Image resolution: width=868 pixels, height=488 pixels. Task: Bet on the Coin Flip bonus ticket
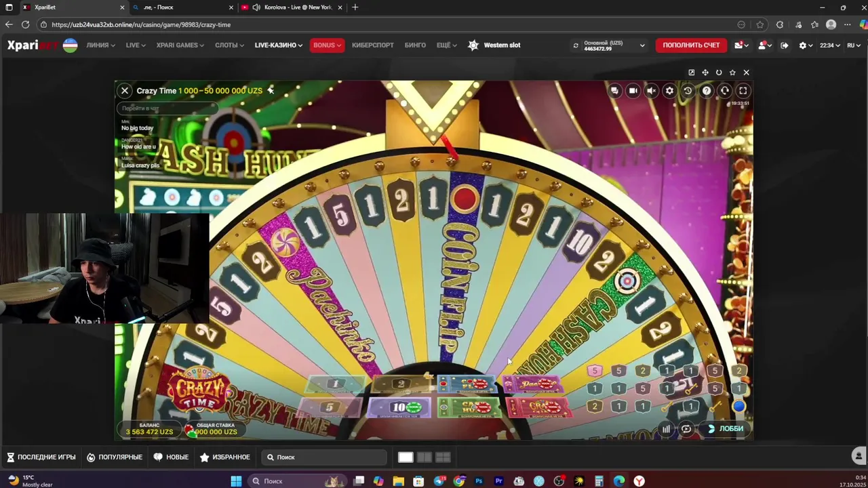click(x=468, y=384)
